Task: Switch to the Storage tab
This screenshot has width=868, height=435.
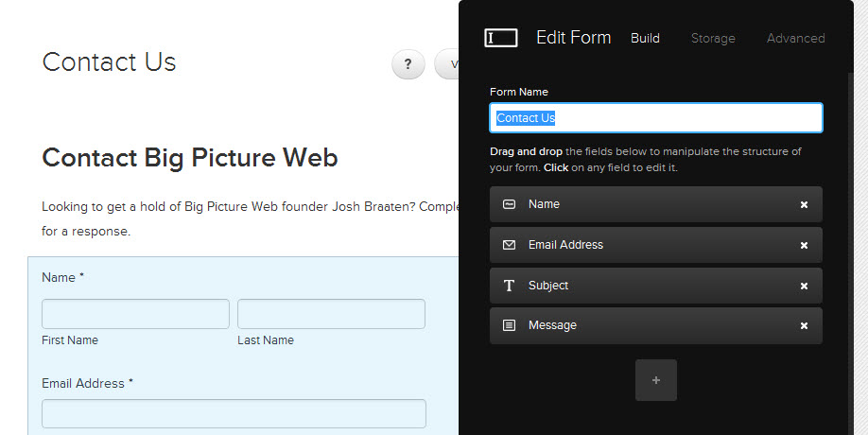Action: coord(713,38)
